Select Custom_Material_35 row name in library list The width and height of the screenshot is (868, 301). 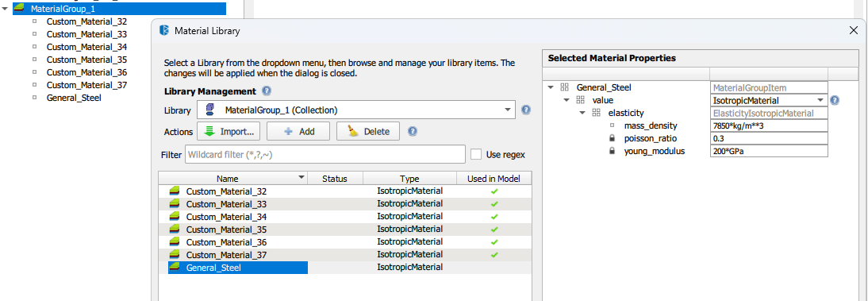click(226, 230)
